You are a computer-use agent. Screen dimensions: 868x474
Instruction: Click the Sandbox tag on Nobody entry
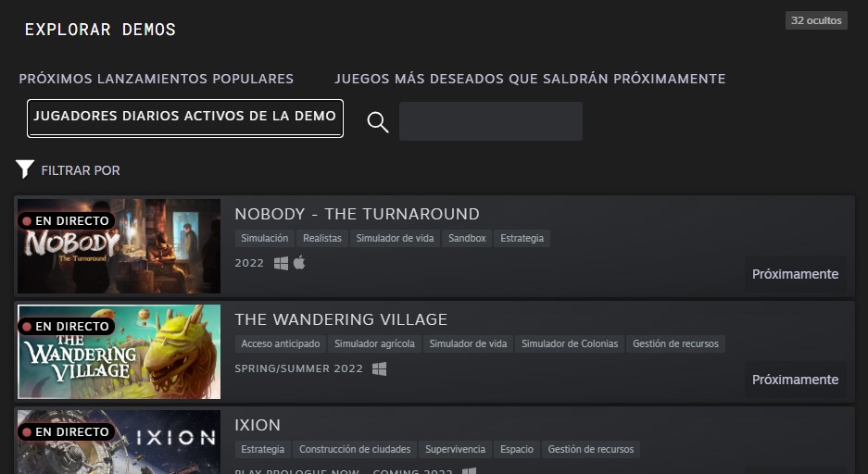point(467,238)
